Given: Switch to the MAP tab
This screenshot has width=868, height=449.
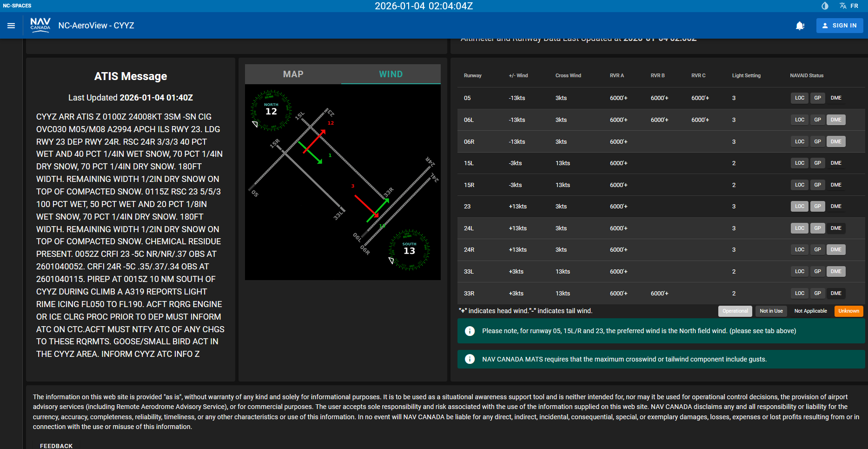Looking at the screenshot, I should 293,74.
